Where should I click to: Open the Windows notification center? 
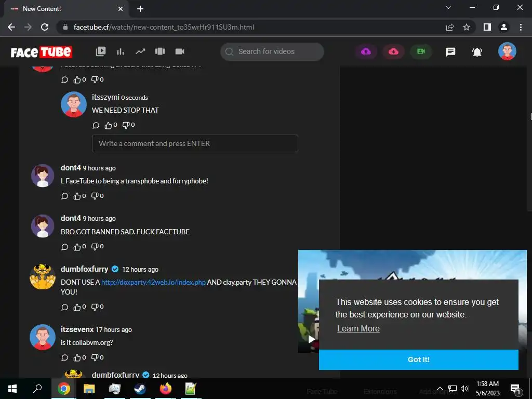[x=515, y=389]
